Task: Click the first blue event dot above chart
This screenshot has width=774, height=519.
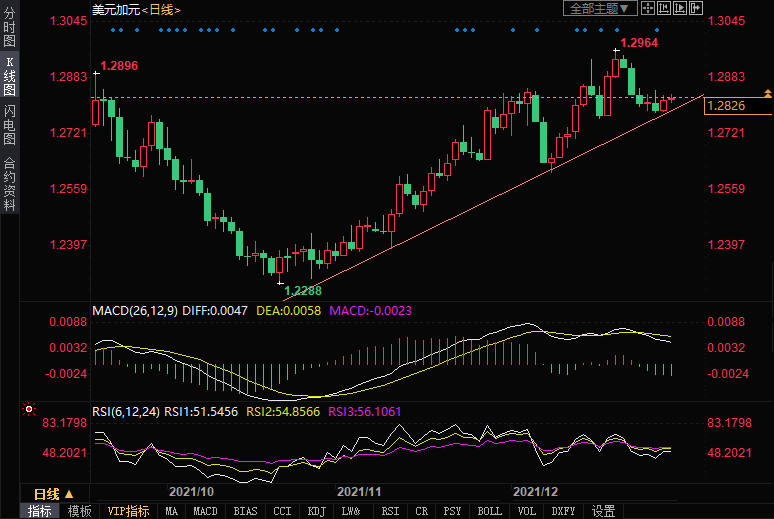Action: [113, 30]
